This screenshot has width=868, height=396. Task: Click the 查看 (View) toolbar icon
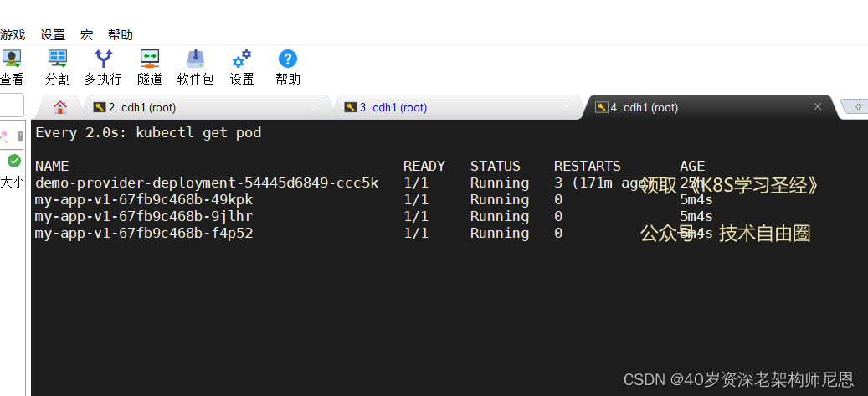(x=11, y=59)
